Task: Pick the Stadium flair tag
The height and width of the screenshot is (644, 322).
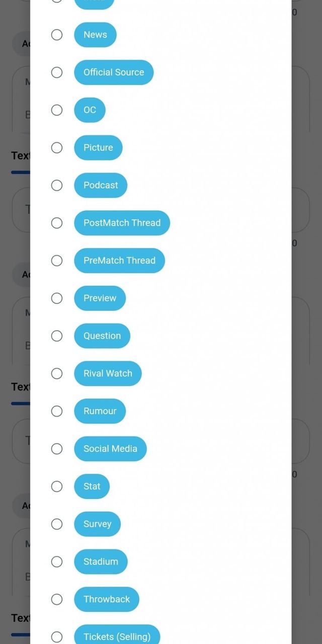Action: click(101, 561)
